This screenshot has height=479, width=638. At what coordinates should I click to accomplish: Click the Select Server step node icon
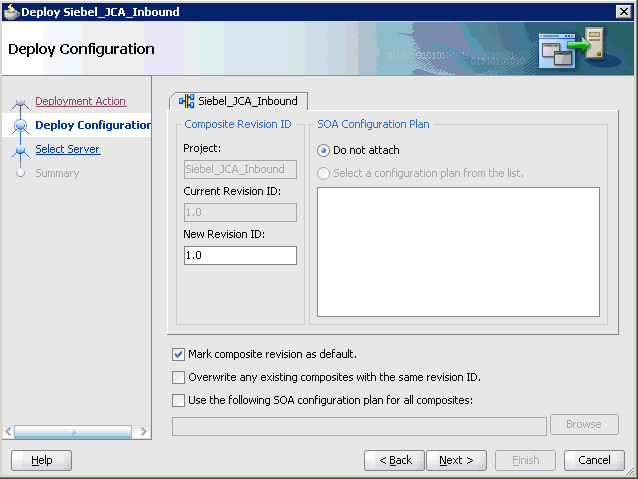pyautogui.click(x=20, y=150)
